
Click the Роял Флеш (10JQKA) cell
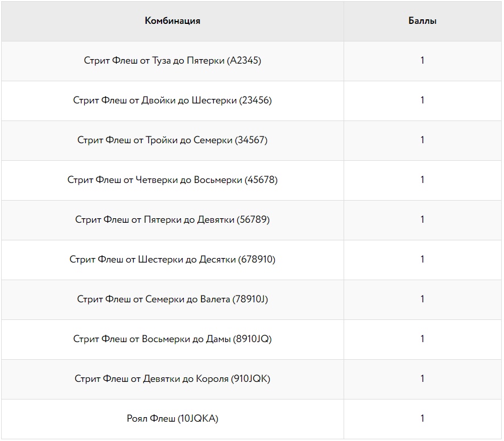[x=172, y=419]
